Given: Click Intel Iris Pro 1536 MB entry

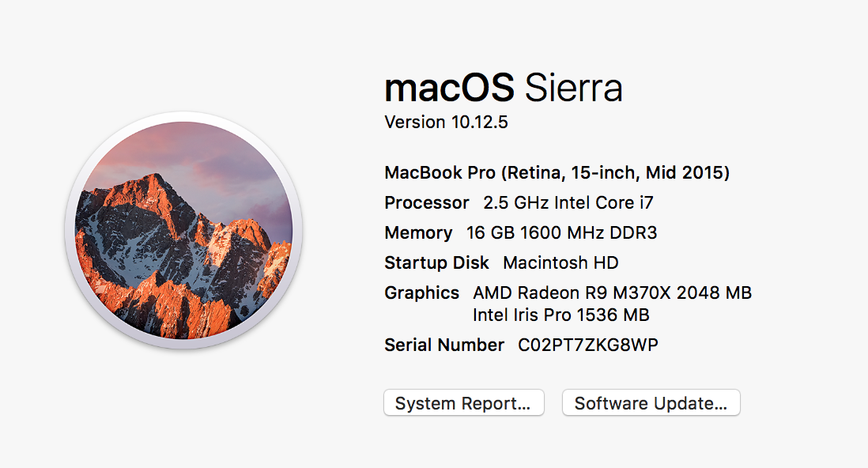Looking at the screenshot, I should (x=560, y=315).
